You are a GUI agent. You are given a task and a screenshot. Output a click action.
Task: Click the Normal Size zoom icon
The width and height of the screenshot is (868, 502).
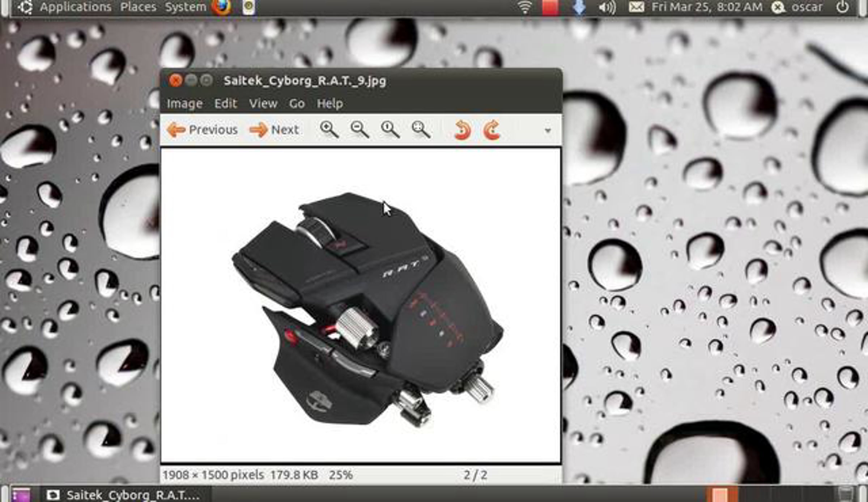point(390,129)
